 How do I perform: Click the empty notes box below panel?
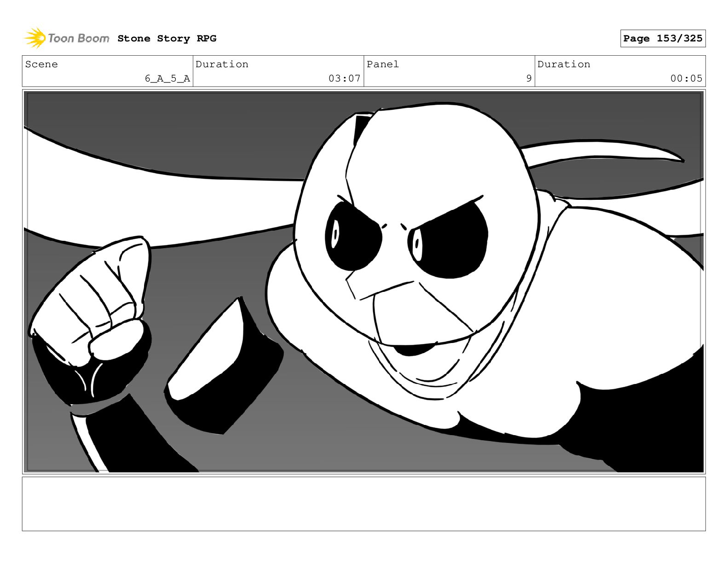[x=364, y=504]
